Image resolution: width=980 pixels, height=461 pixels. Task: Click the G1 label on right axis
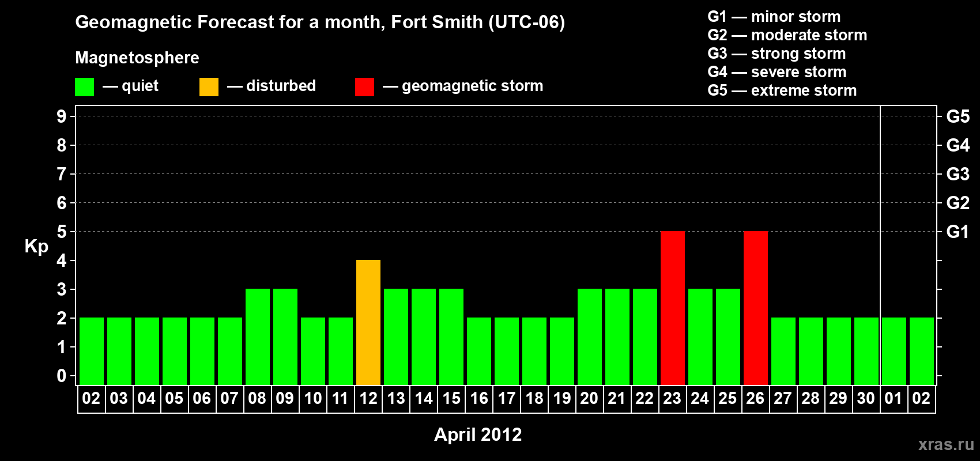958,232
